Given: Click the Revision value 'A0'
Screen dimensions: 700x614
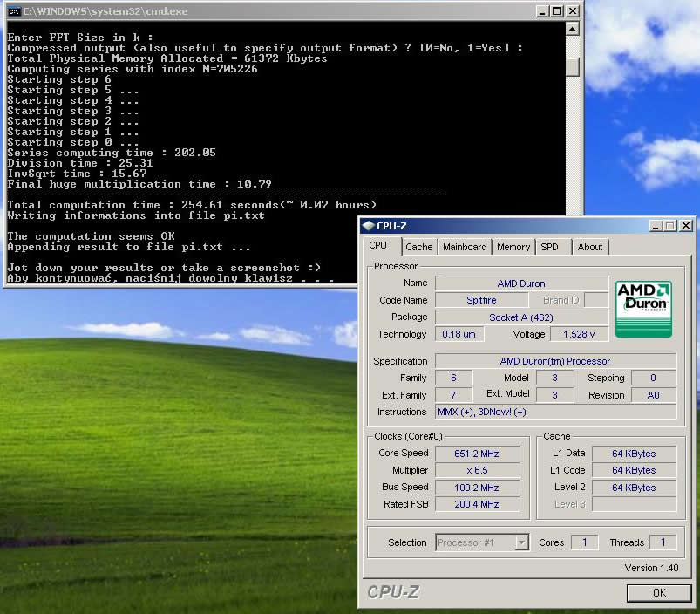Looking at the screenshot, I should pos(653,395).
